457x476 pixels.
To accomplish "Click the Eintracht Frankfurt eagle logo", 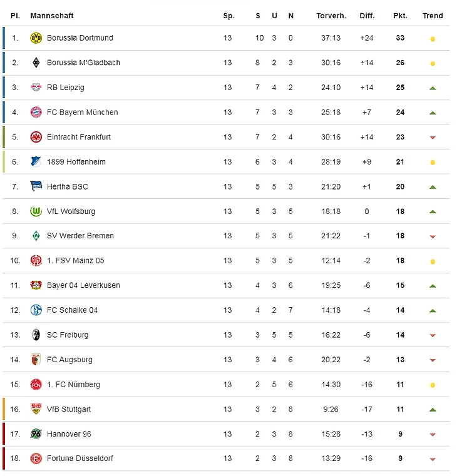I will pos(36,137).
